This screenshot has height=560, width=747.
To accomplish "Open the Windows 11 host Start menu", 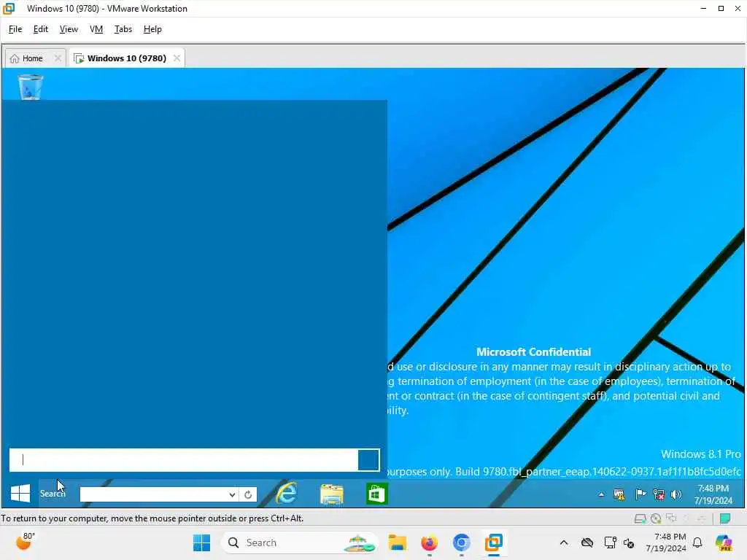I will pos(201,542).
